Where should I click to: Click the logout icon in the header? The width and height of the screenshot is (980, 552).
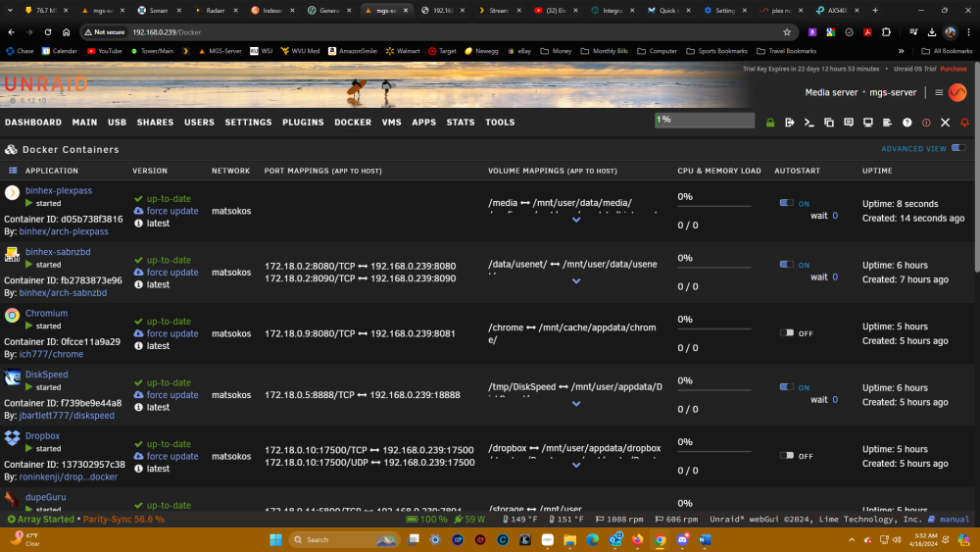[x=789, y=123]
